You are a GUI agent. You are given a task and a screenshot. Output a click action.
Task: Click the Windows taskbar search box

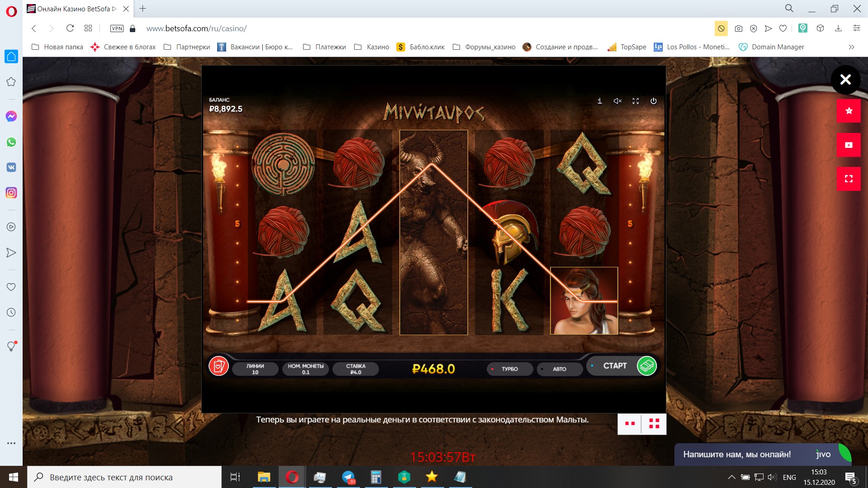click(x=124, y=477)
